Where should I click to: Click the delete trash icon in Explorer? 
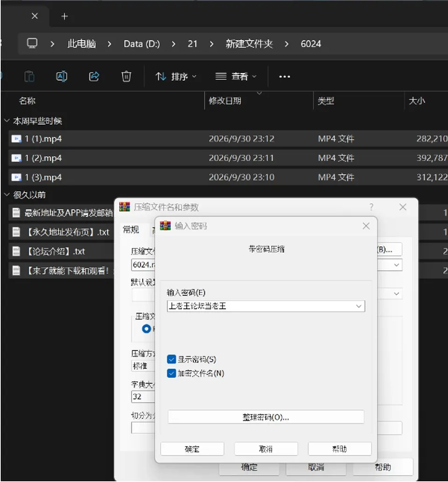tap(126, 76)
